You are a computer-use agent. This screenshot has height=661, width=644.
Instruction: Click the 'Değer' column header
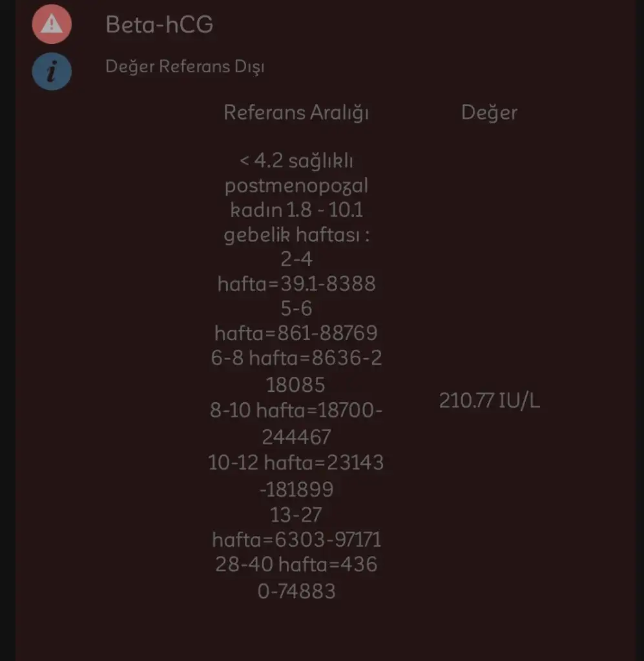click(489, 112)
